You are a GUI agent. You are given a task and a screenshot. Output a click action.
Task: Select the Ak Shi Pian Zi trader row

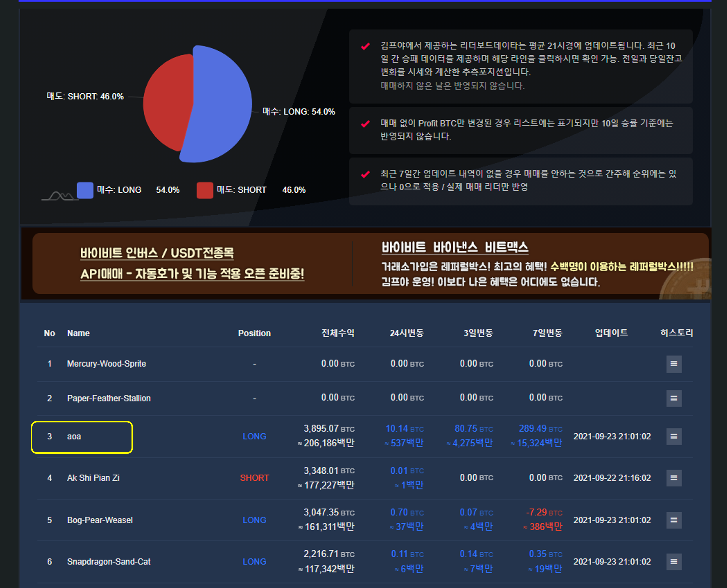(93, 478)
